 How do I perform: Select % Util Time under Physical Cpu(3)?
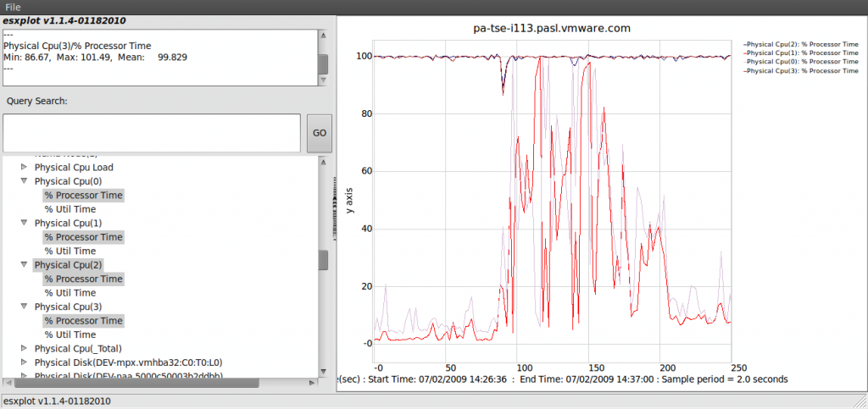coord(70,334)
